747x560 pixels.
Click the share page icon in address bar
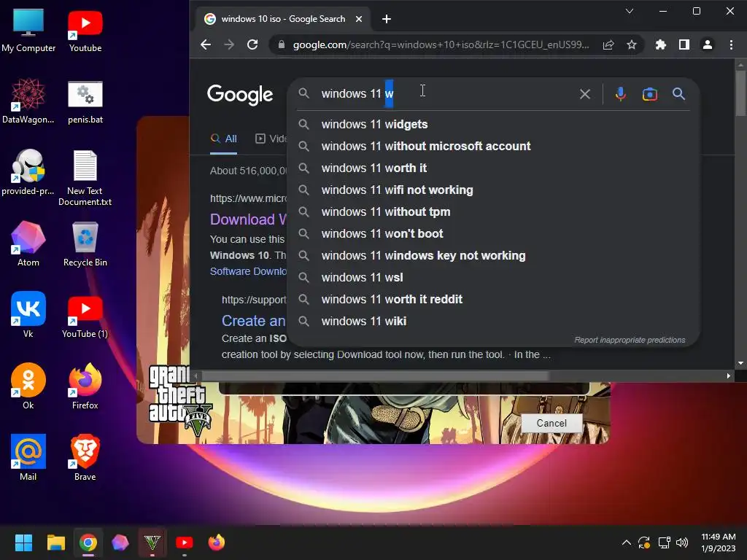[x=608, y=44]
